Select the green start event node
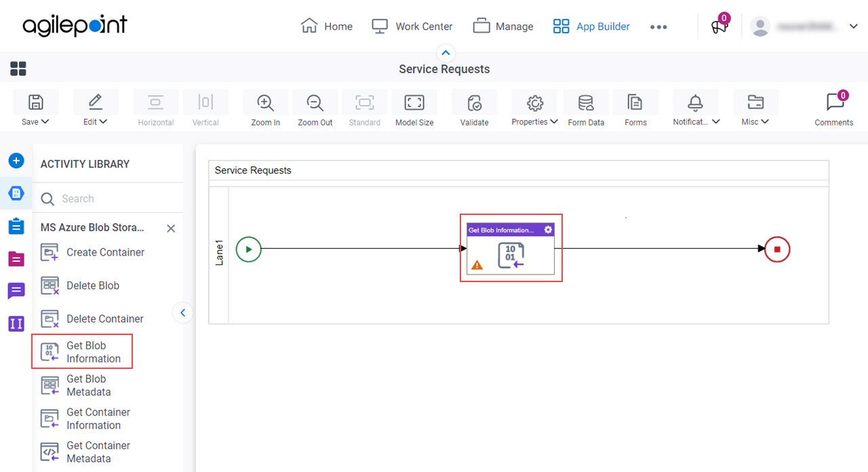 pyautogui.click(x=249, y=249)
